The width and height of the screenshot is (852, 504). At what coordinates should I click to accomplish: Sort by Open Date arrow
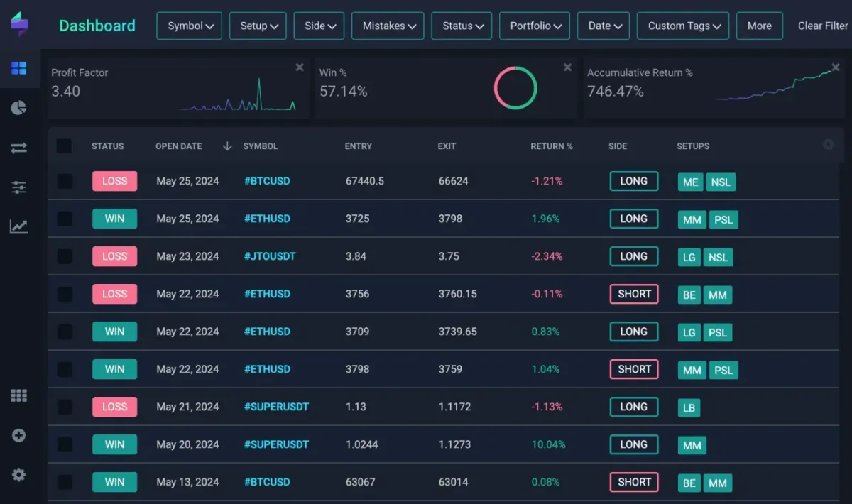click(227, 146)
